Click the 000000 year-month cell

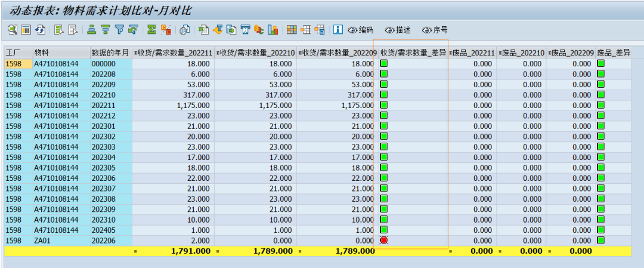[x=112, y=64]
